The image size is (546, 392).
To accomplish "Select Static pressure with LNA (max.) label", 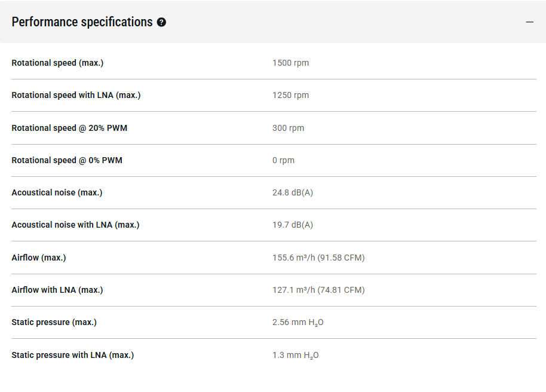I will [72, 355].
